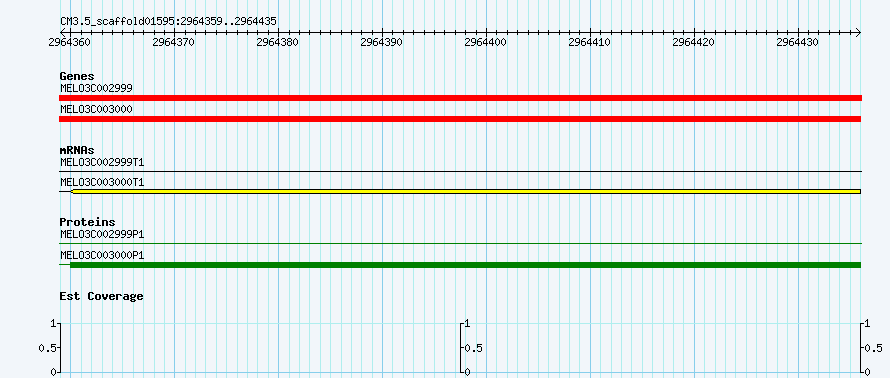Click the MELO3C003000 red gene bar
The width and height of the screenshot is (890, 378).
pyautogui.click(x=460, y=119)
